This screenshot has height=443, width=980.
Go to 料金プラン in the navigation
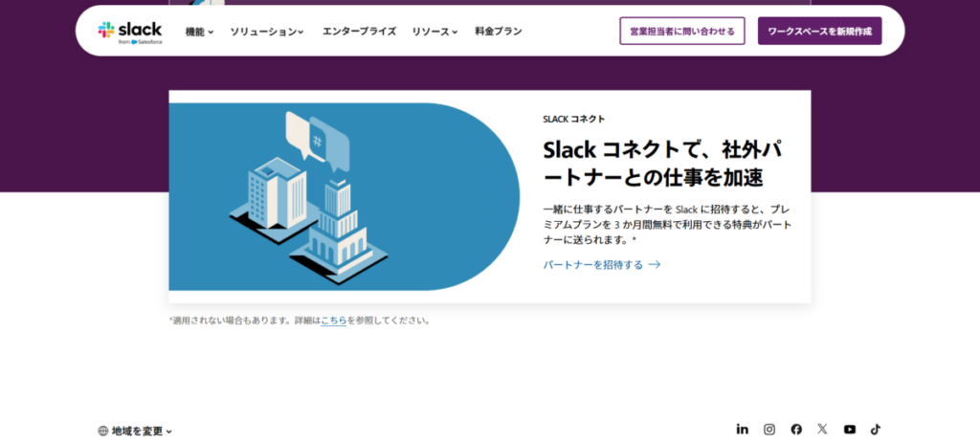click(x=499, y=32)
